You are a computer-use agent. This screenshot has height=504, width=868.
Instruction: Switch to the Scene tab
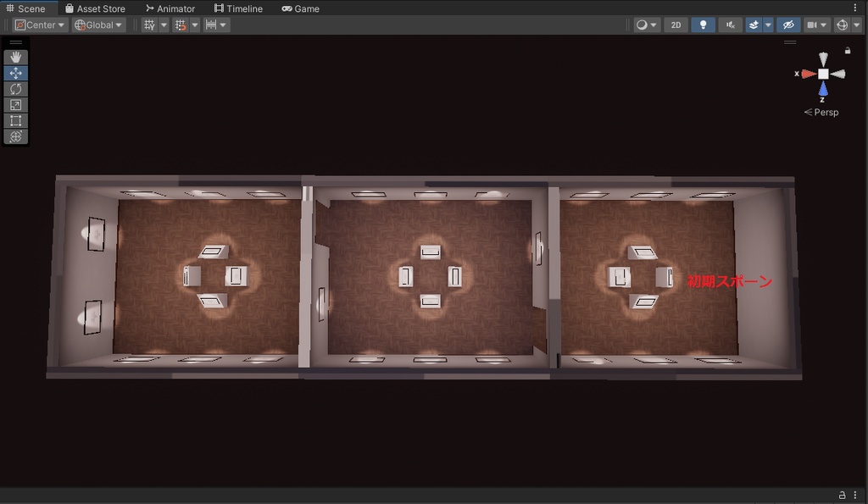pyautogui.click(x=26, y=8)
